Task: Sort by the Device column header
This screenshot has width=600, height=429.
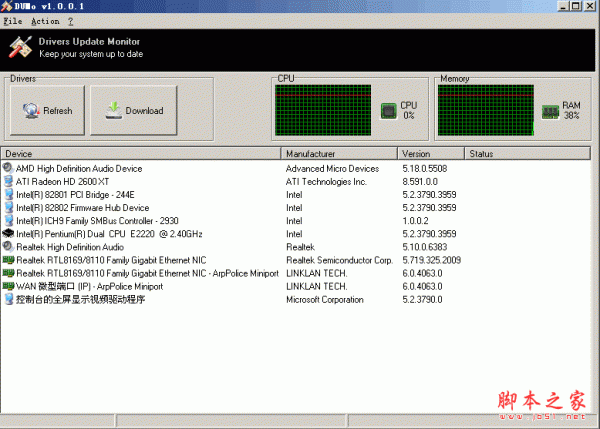Action: tap(141, 153)
